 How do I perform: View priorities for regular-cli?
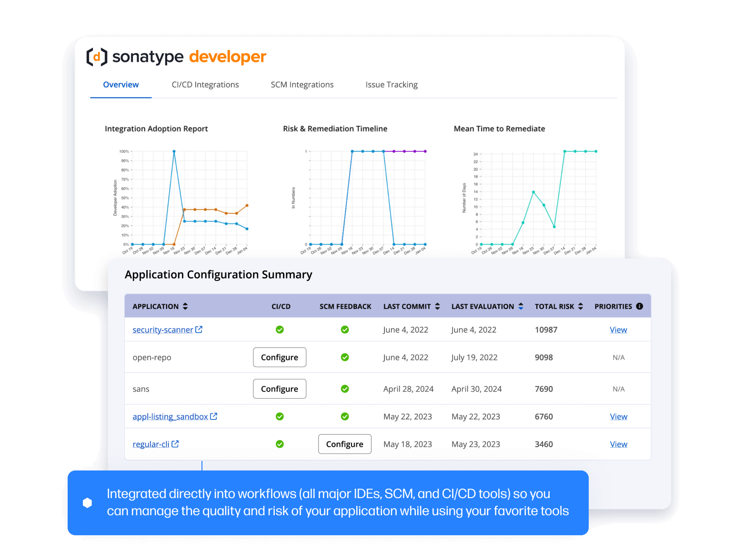618,444
